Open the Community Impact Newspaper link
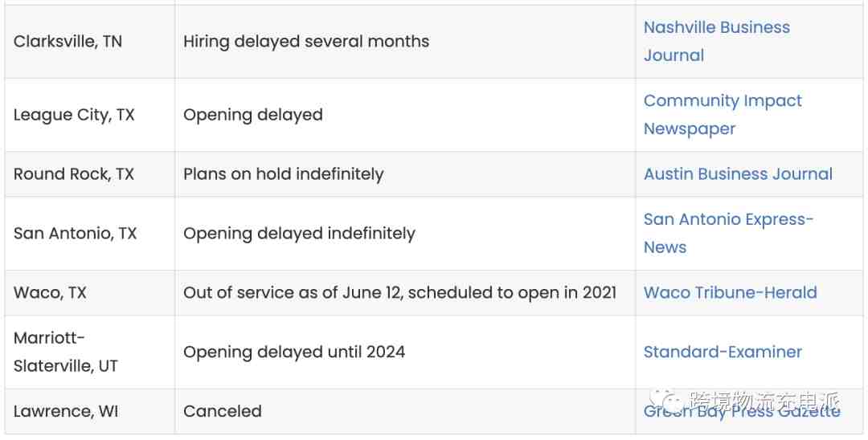 (723, 101)
